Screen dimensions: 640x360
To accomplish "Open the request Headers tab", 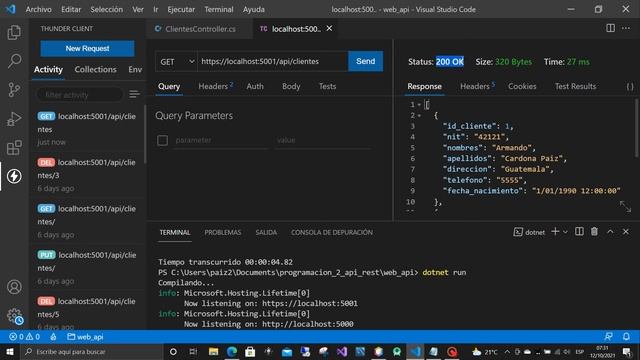I will coord(215,86).
